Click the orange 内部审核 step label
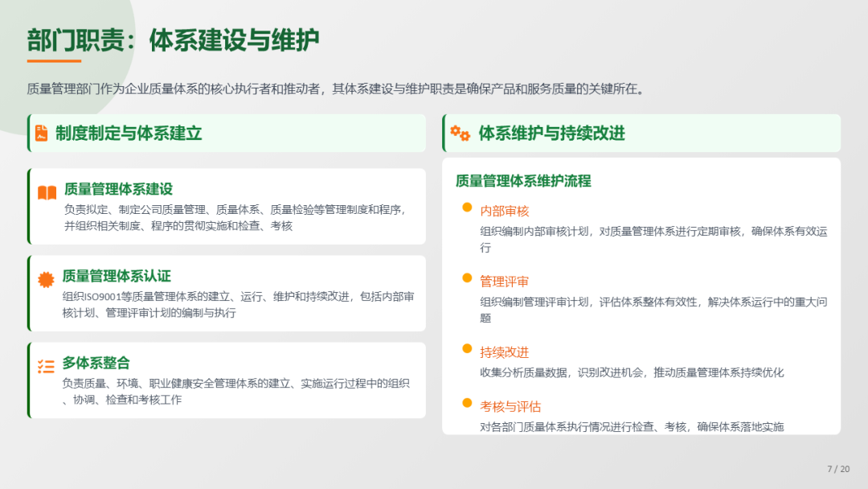868x489 pixels. point(505,211)
